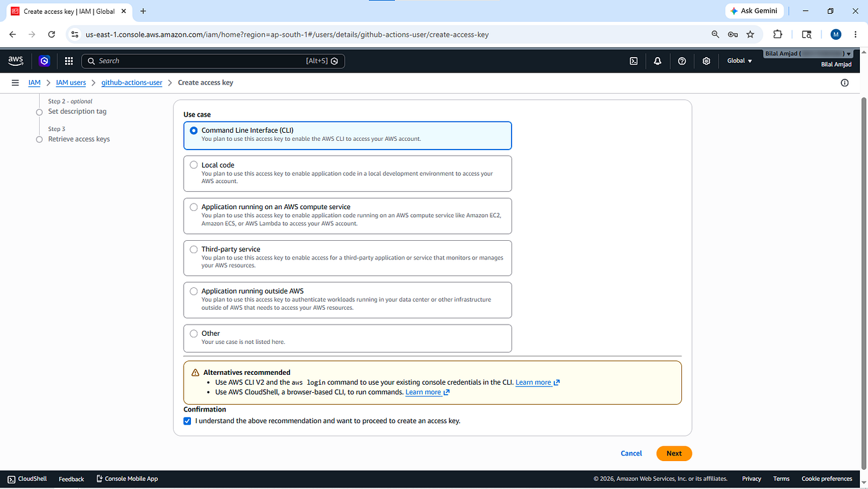The width and height of the screenshot is (868, 489).
Task: Open the notifications bell
Action: [x=657, y=61]
